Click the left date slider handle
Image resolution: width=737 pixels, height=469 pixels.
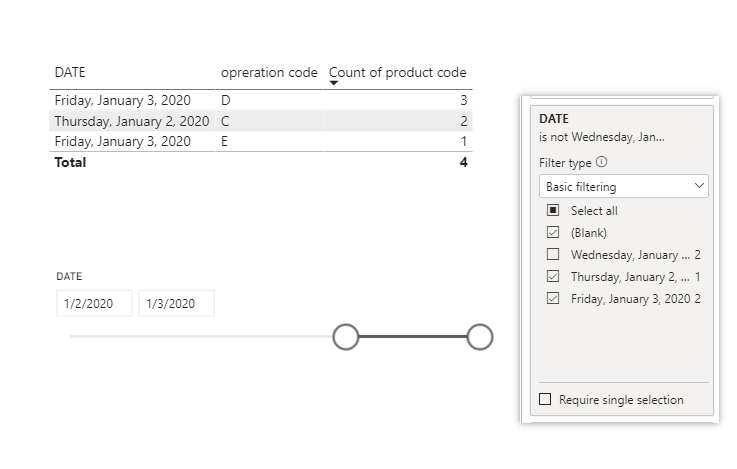pos(345,337)
